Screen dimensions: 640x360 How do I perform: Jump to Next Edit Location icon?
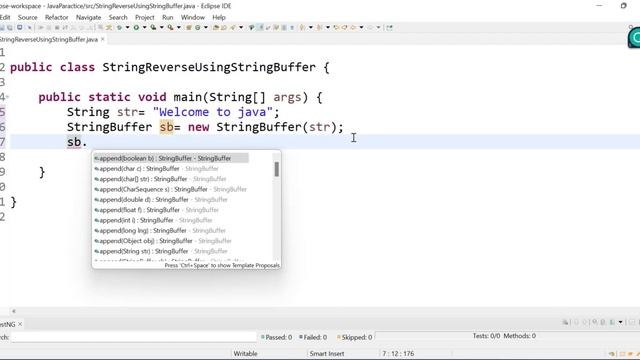[344, 28]
